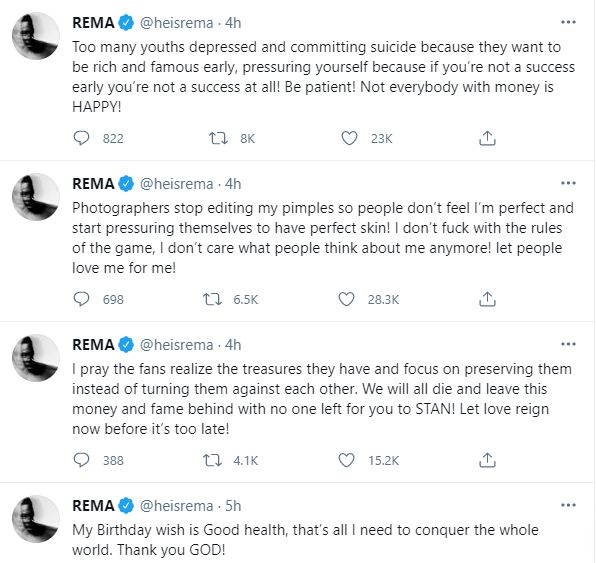Reply to the tweet about depressed youths

(81, 138)
